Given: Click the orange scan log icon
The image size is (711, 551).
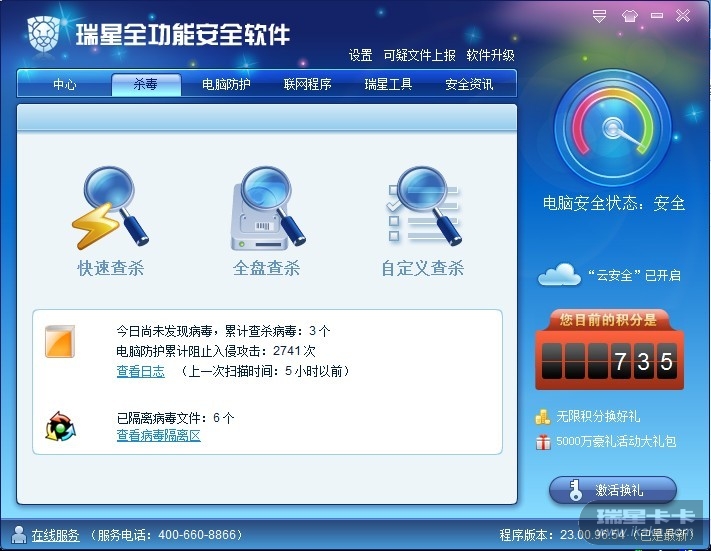Looking at the screenshot, I should point(60,341).
